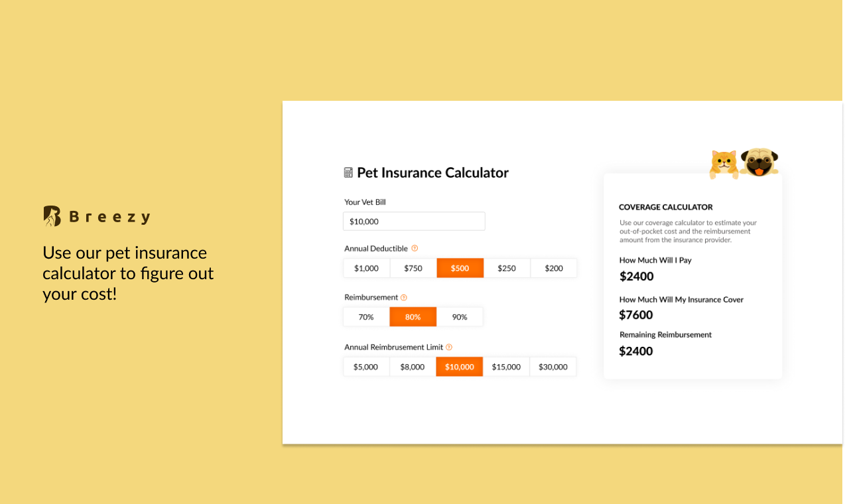Choose the $750 deductible option
Screen dimensions: 845x504
(x=413, y=268)
